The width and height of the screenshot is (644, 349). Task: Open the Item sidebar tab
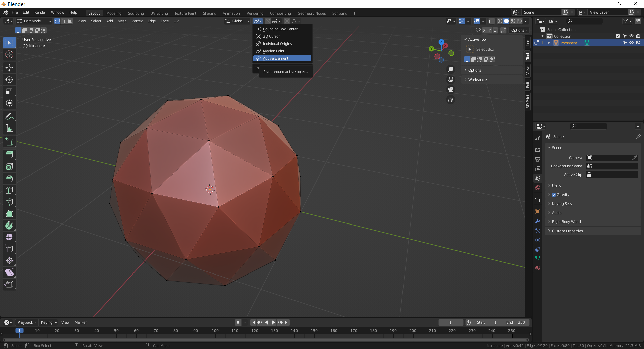(528, 42)
